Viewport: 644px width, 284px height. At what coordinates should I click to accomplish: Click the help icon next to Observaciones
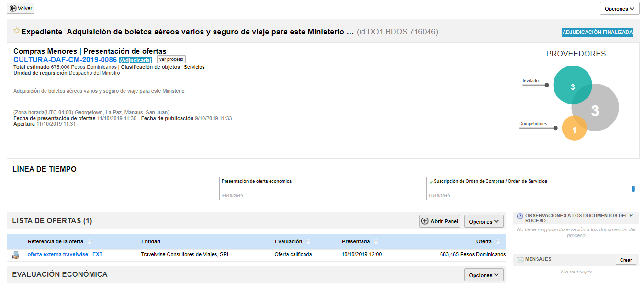tap(520, 216)
